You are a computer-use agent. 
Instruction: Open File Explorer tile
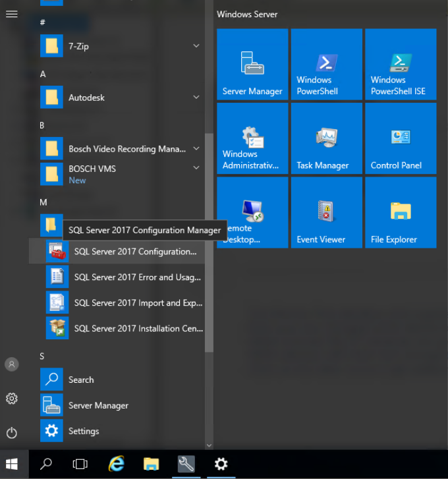tap(401, 212)
